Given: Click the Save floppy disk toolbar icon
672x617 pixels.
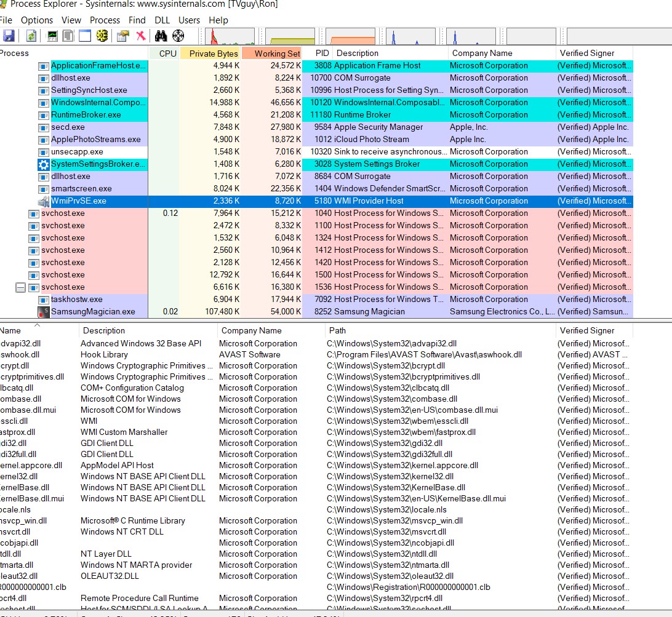Looking at the screenshot, I should click(x=8, y=36).
